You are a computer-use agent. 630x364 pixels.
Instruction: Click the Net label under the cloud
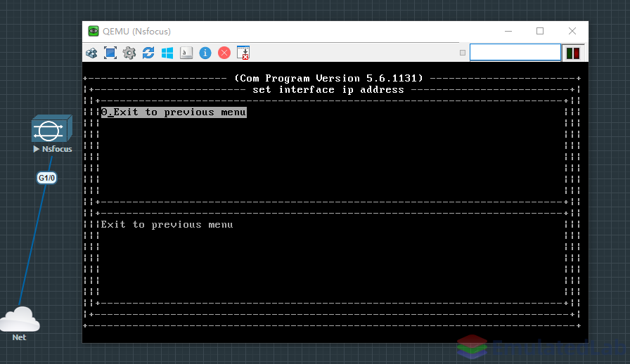pos(19,337)
